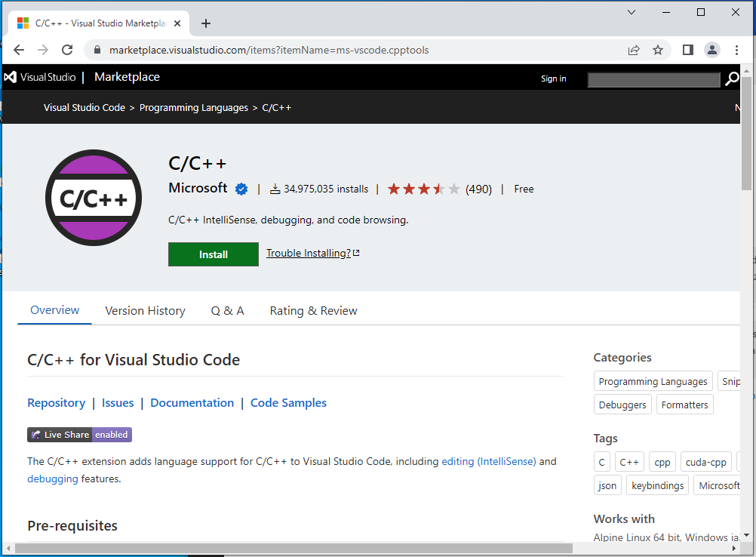Screen dimensions: 756x557
Task: Open the Chrome side panel icon
Action: point(687,50)
